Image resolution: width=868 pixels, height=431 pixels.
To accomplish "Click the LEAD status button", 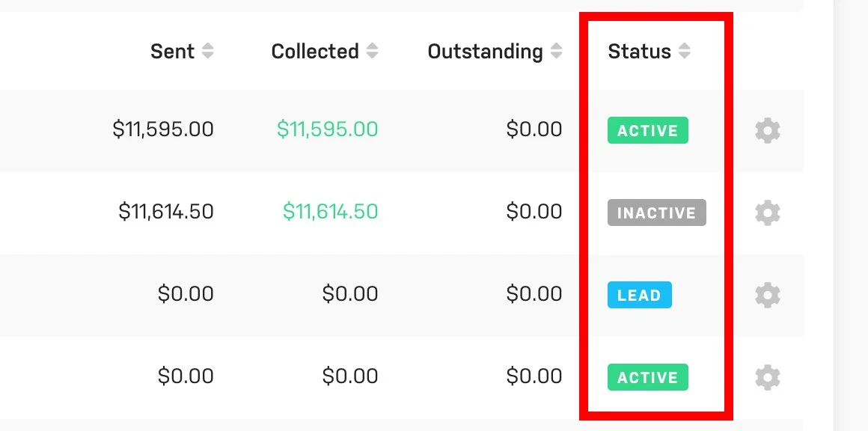I will pyautogui.click(x=639, y=295).
